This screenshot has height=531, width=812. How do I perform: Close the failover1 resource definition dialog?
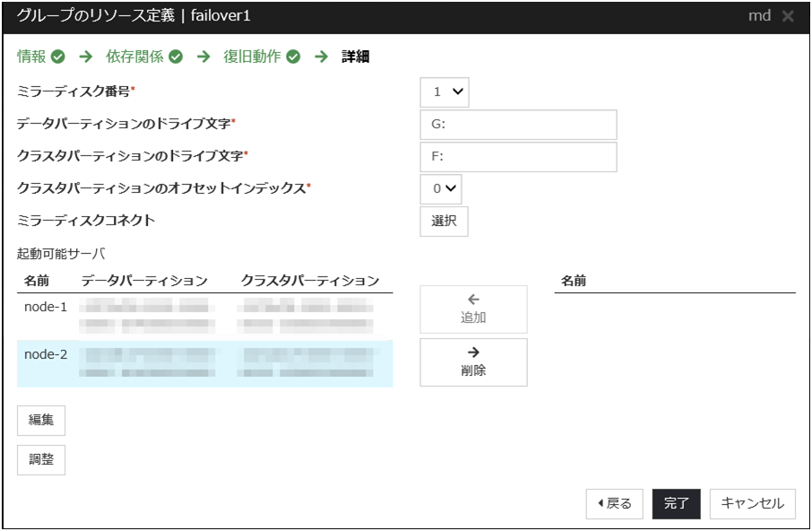[x=788, y=17]
